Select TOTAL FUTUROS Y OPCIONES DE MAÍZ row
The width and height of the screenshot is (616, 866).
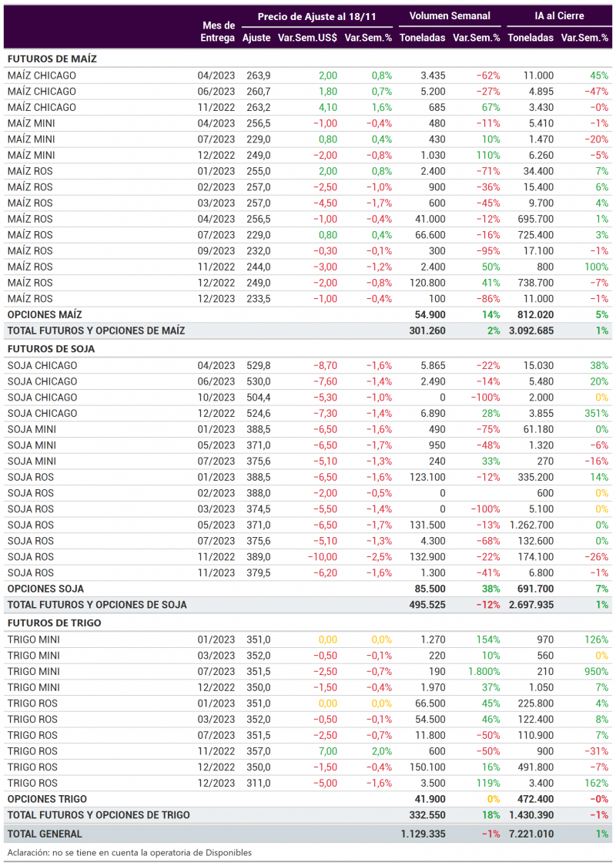[x=308, y=331]
